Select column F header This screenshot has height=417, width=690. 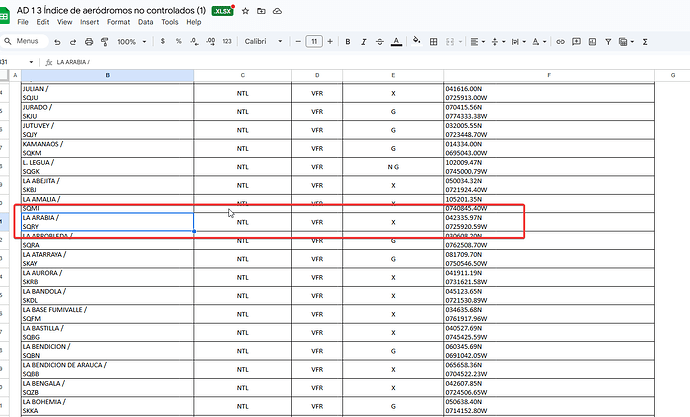click(549, 75)
